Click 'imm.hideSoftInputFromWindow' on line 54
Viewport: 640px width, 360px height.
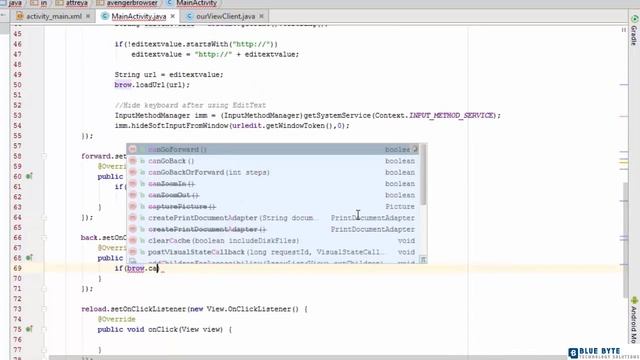(x=171, y=126)
